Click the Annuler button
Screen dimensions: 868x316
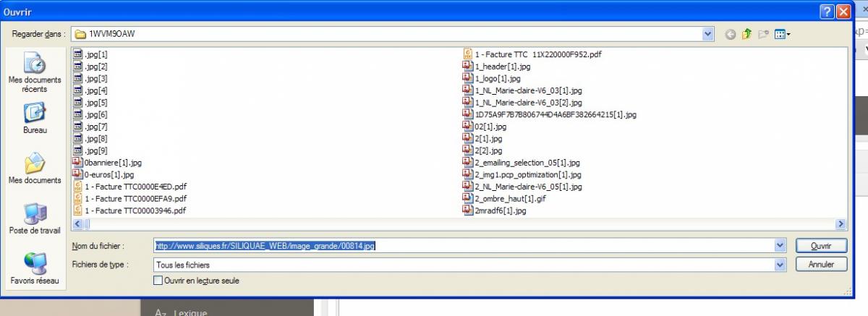point(820,265)
